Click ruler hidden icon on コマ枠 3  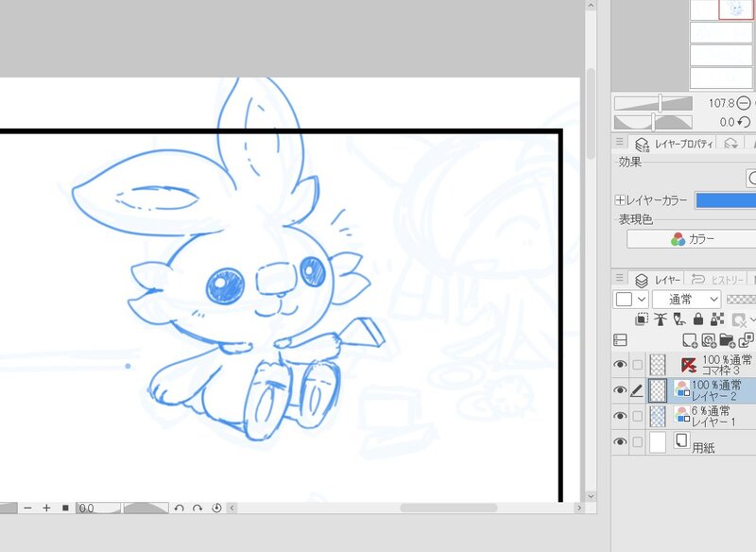coord(688,365)
